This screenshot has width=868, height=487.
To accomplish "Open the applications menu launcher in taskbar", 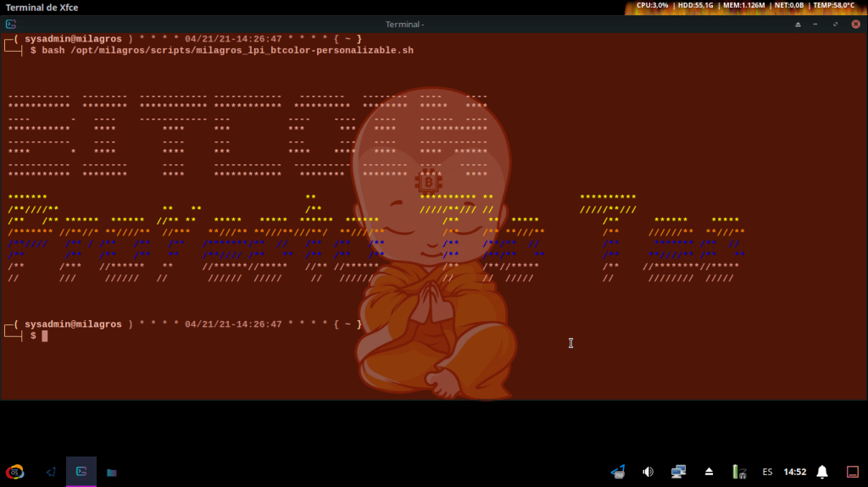I will (14, 471).
